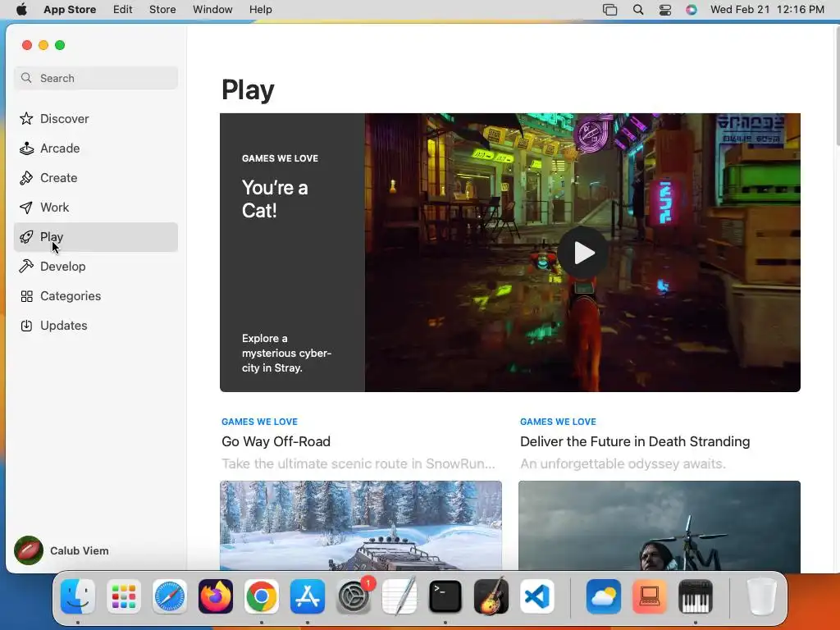Browse Categories in the sidebar
840x630 pixels.
pyautogui.click(x=96, y=296)
